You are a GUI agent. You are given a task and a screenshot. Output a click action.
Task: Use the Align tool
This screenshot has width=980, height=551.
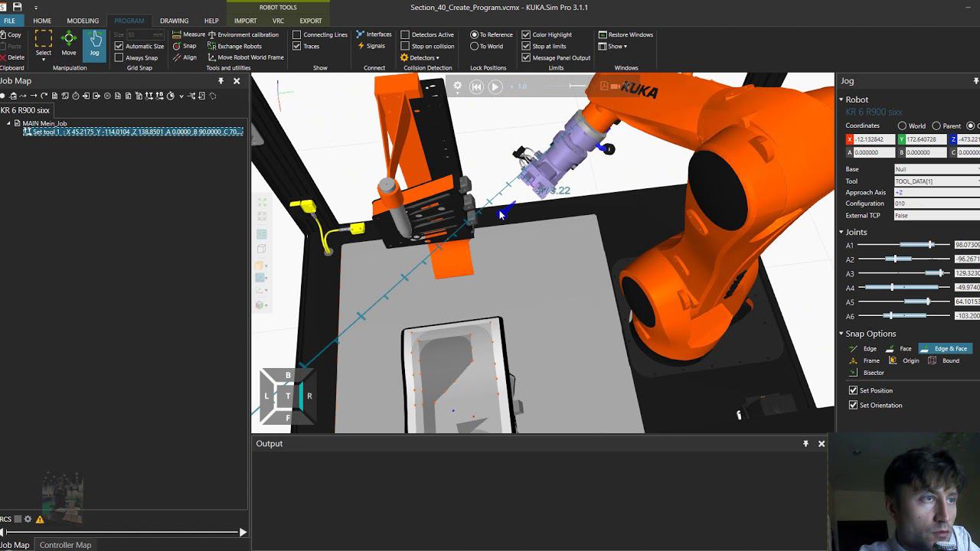pos(185,57)
